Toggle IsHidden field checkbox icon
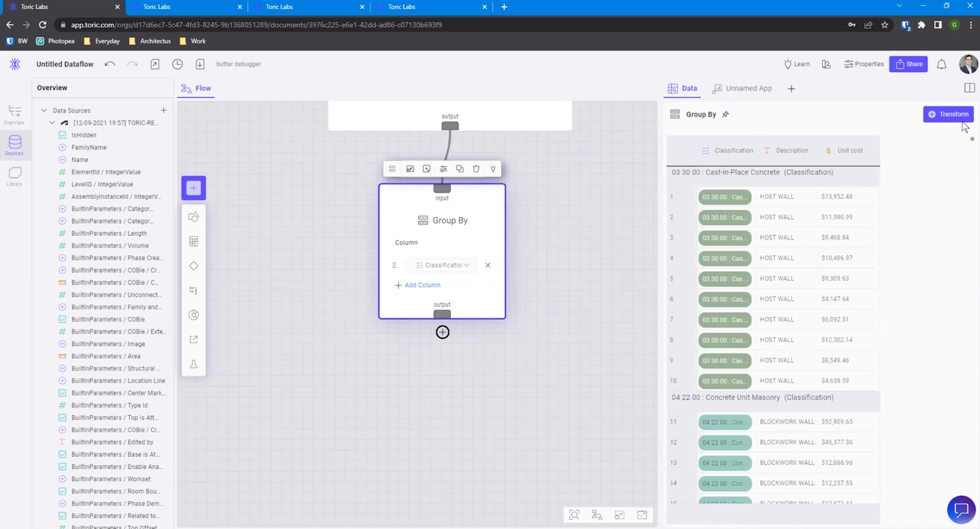980x529 pixels. (x=62, y=135)
